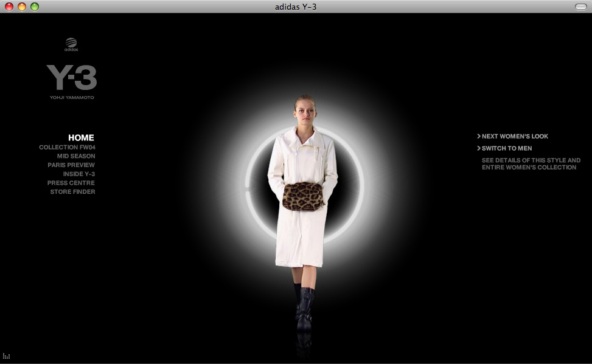
Task: Click the Yohji Yamamoto text under logo
Action: point(72,97)
